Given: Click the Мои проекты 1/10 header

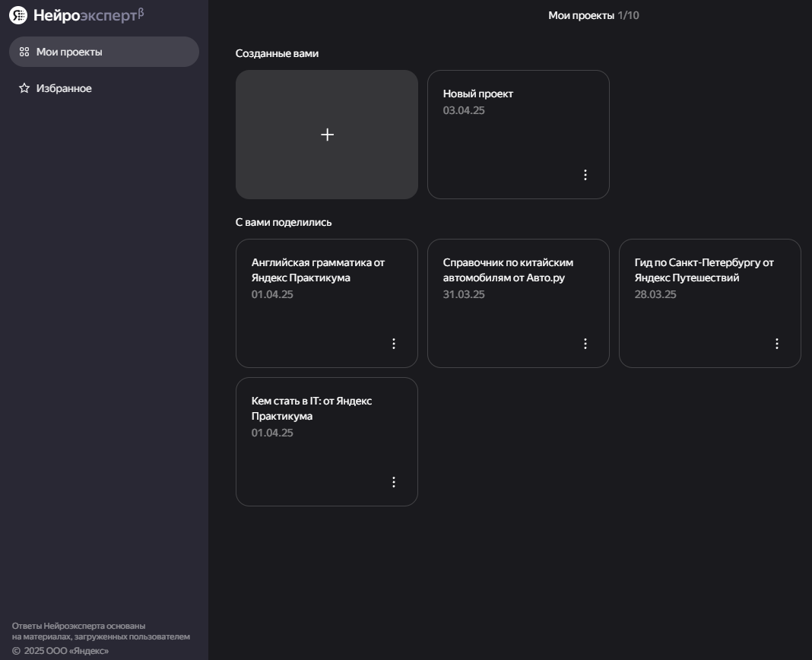Looking at the screenshot, I should [x=593, y=15].
